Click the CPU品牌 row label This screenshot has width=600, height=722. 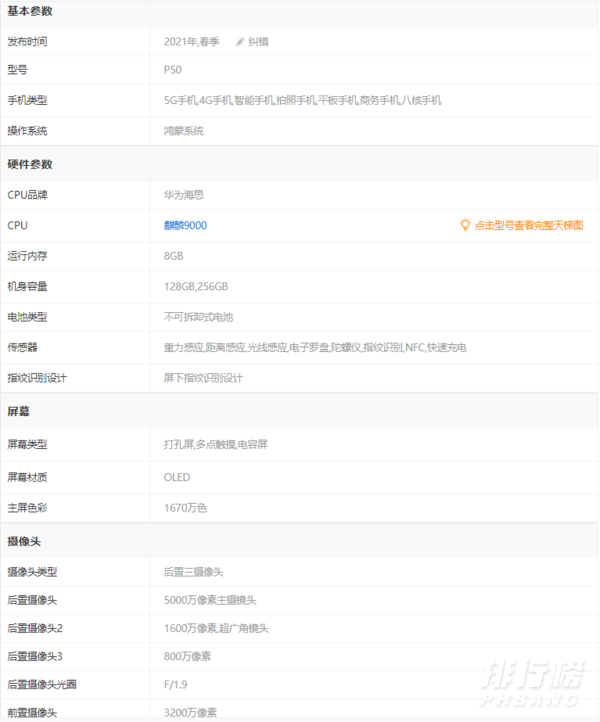click(x=27, y=195)
